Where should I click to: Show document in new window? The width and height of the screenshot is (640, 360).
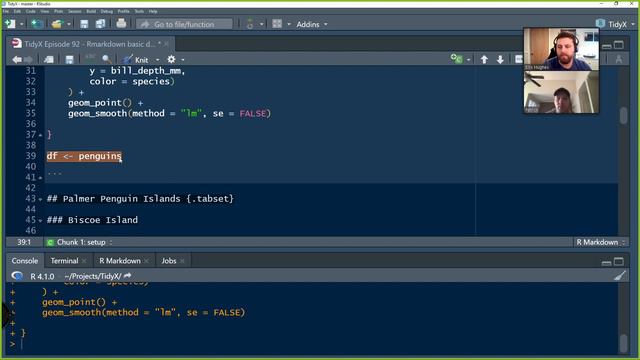click(49, 60)
